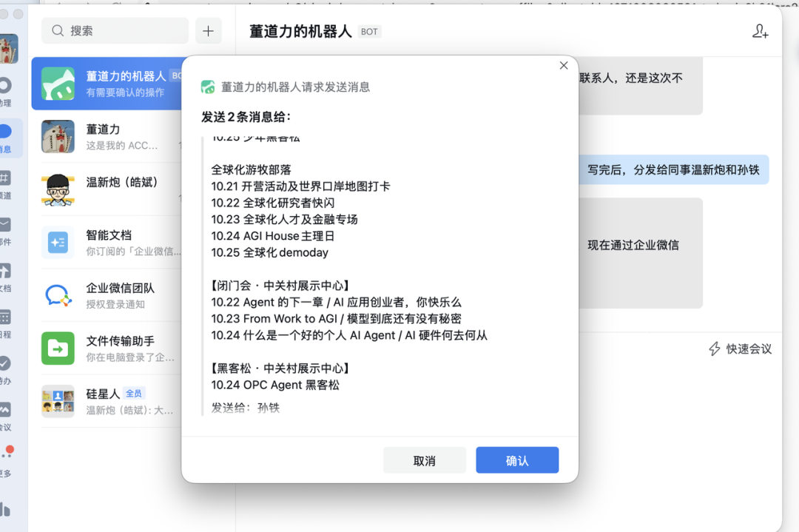The image size is (799, 532).
Task: Confirm sending with 确认 button
Action: 517,460
